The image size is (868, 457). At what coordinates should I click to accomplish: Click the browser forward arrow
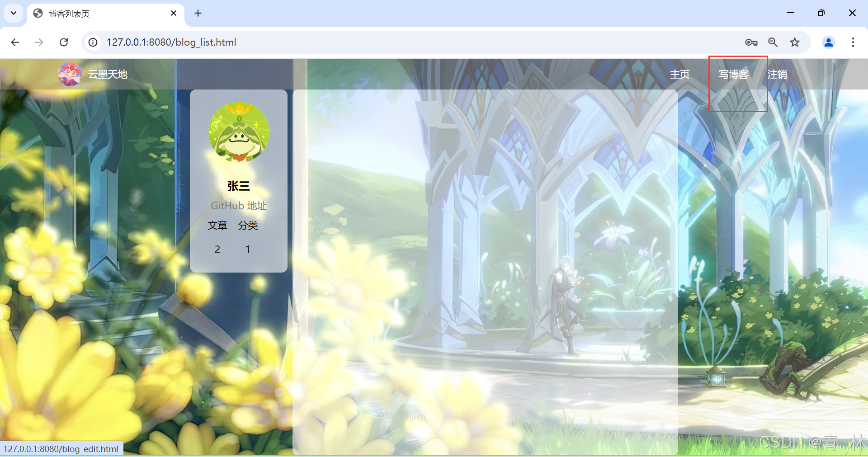coord(39,42)
